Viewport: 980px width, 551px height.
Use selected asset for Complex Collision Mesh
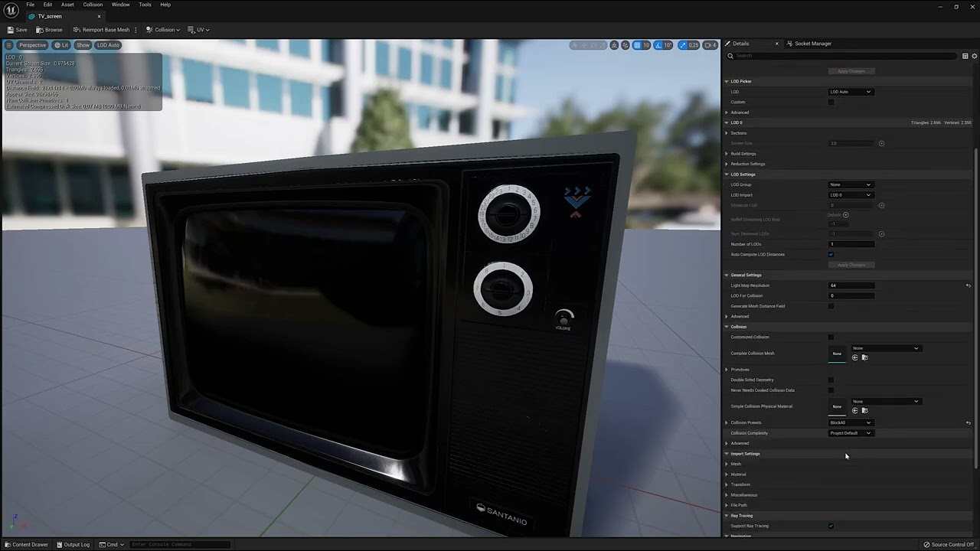(x=855, y=357)
